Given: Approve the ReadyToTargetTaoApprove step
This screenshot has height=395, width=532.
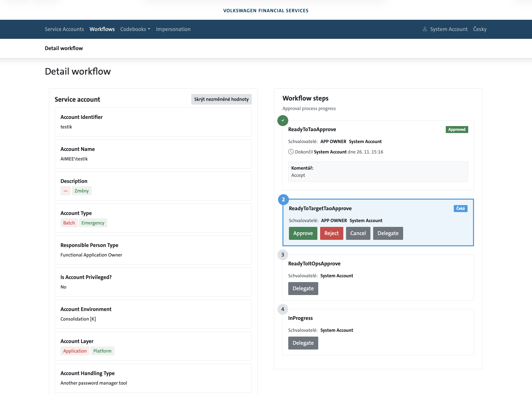Looking at the screenshot, I should click(x=303, y=233).
